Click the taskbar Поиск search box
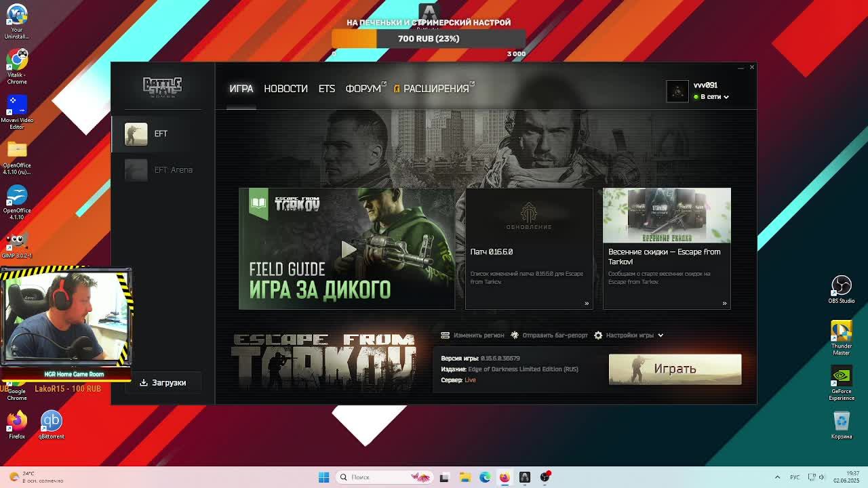The height and width of the screenshot is (488, 868). [385, 477]
